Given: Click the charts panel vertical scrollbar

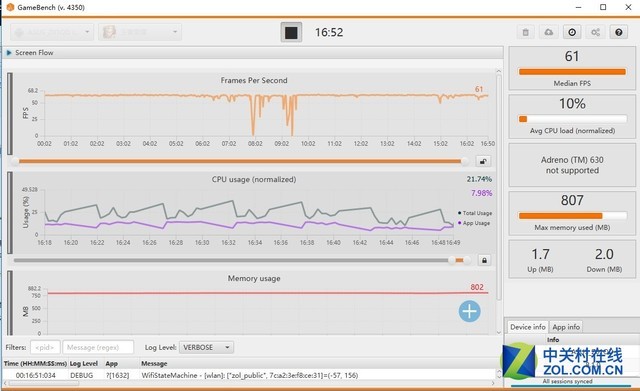Looking at the screenshot, I should (x=498, y=188).
